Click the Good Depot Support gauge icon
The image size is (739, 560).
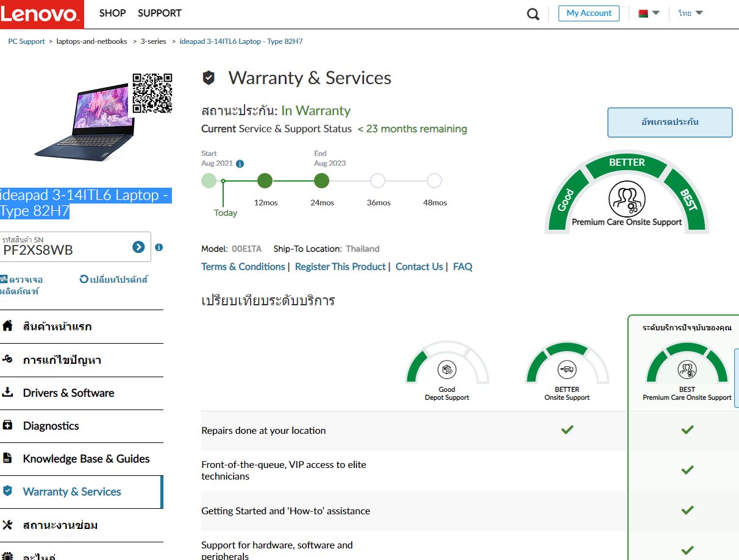[x=447, y=370]
